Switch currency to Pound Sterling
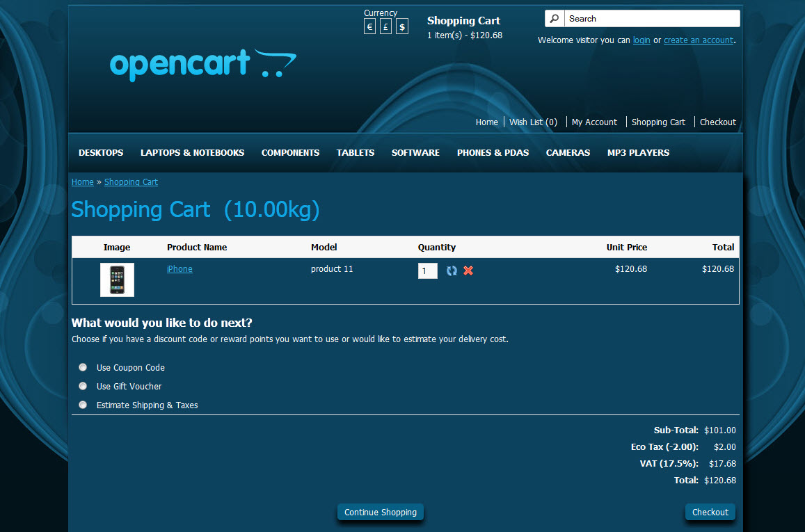Image resolution: width=805 pixels, height=532 pixels. (x=385, y=26)
